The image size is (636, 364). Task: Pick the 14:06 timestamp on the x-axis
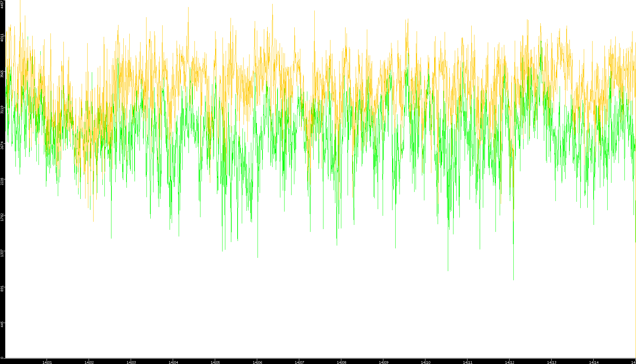(257, 362)
